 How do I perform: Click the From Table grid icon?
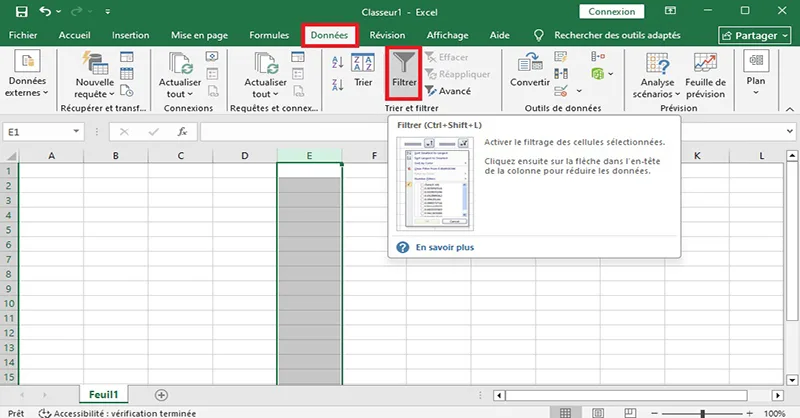pos(127,74)
